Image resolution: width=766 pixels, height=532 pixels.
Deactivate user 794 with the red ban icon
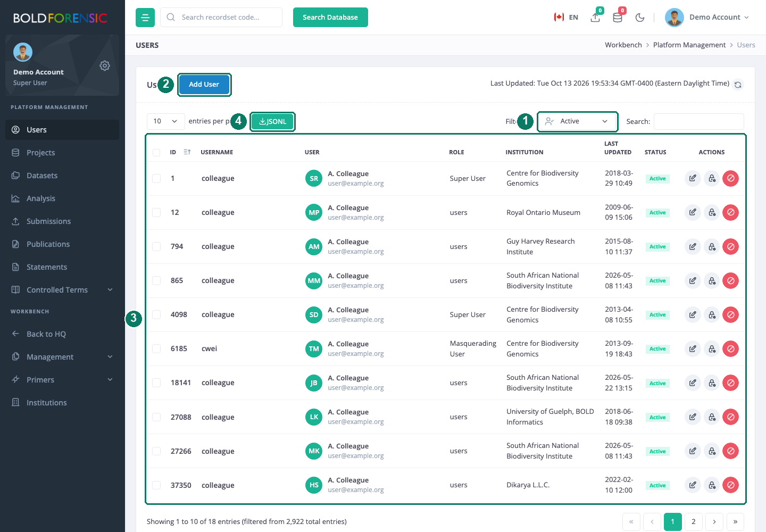click(731, 246)
